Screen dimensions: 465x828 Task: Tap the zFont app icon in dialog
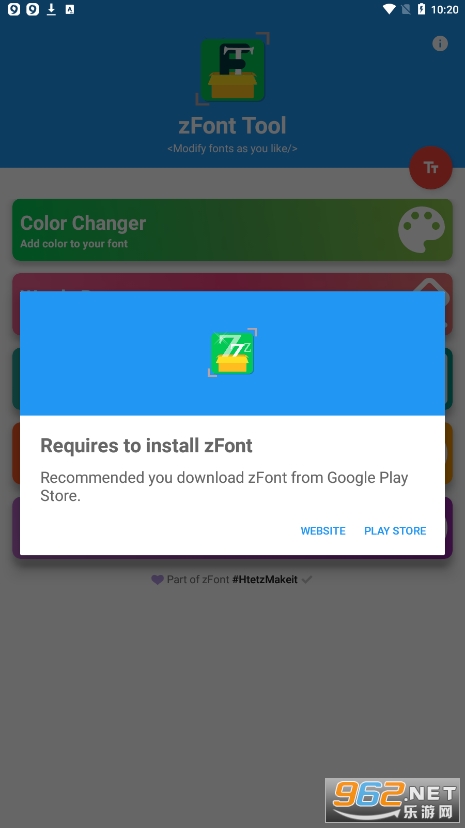(x=232, y=353)
